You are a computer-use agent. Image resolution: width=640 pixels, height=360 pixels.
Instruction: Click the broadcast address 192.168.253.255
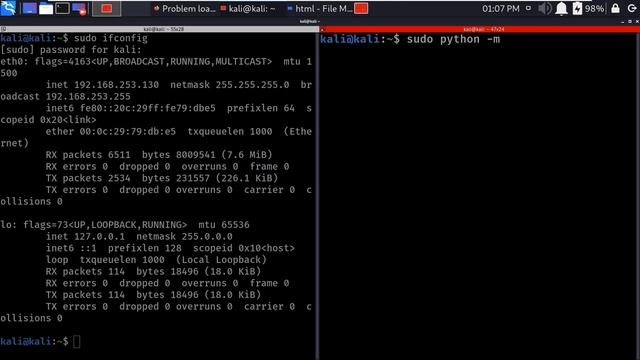click(x=88, y=97)
